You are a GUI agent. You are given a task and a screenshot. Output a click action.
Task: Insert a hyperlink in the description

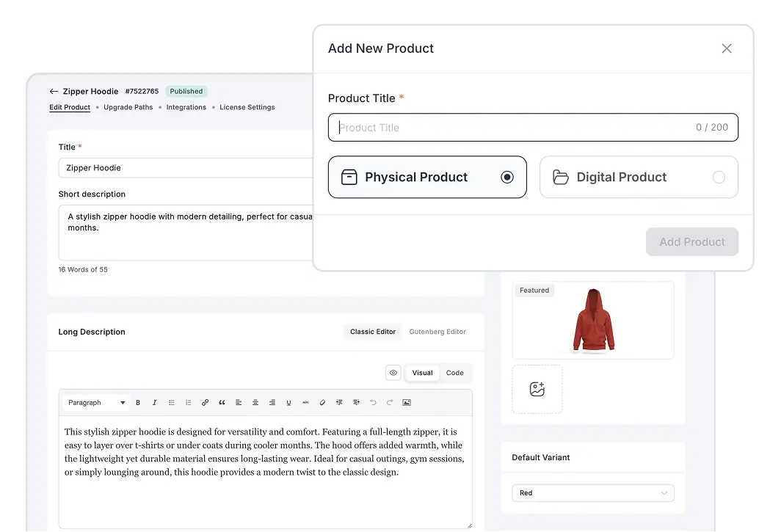tap(206, 402)
